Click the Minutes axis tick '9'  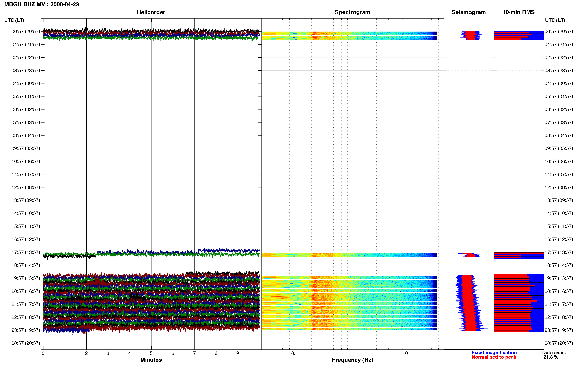click(238, 353)
